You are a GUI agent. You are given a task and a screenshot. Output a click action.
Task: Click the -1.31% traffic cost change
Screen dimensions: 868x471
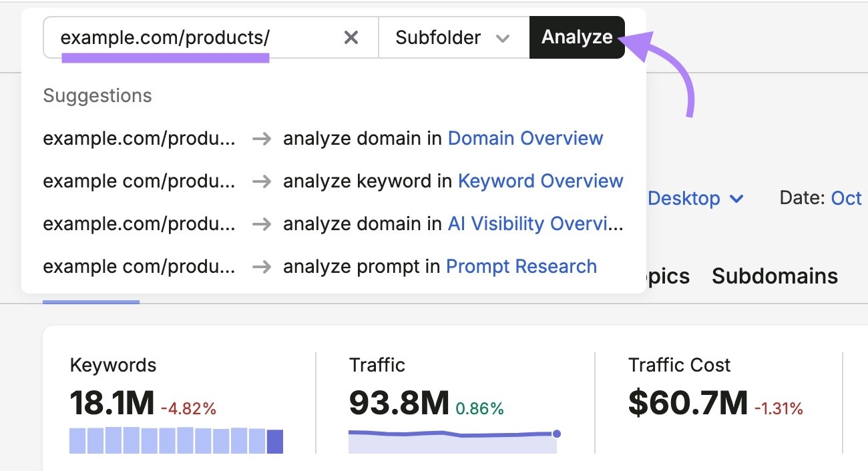pos(779,408)
